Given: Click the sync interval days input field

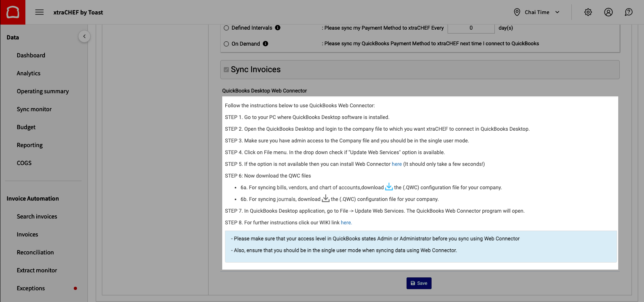Looking at the screenshot, I should (x=471, y=28).
